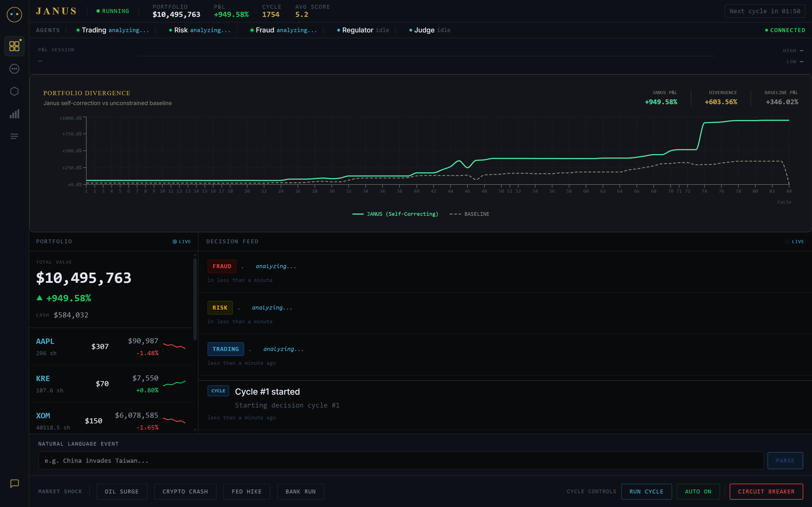812x507 pixels.
Task: Focus the natural language event input
Action: 401,461
